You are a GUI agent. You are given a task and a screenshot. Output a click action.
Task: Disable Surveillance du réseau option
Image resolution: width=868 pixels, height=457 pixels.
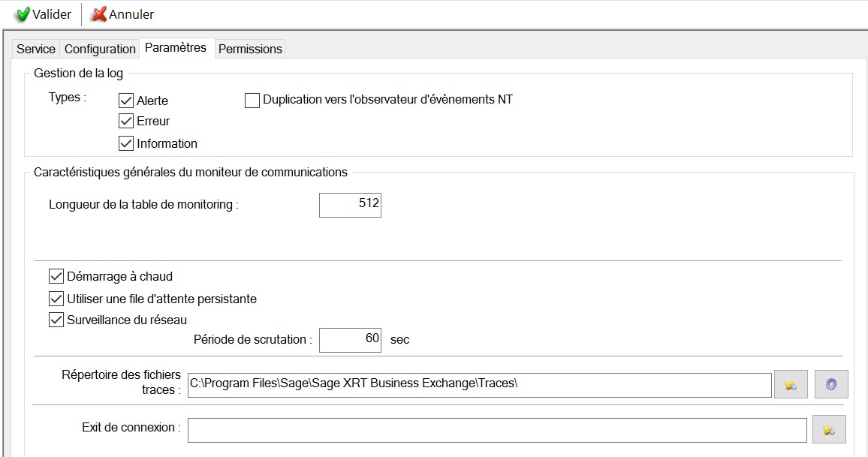tap(56, 320)
